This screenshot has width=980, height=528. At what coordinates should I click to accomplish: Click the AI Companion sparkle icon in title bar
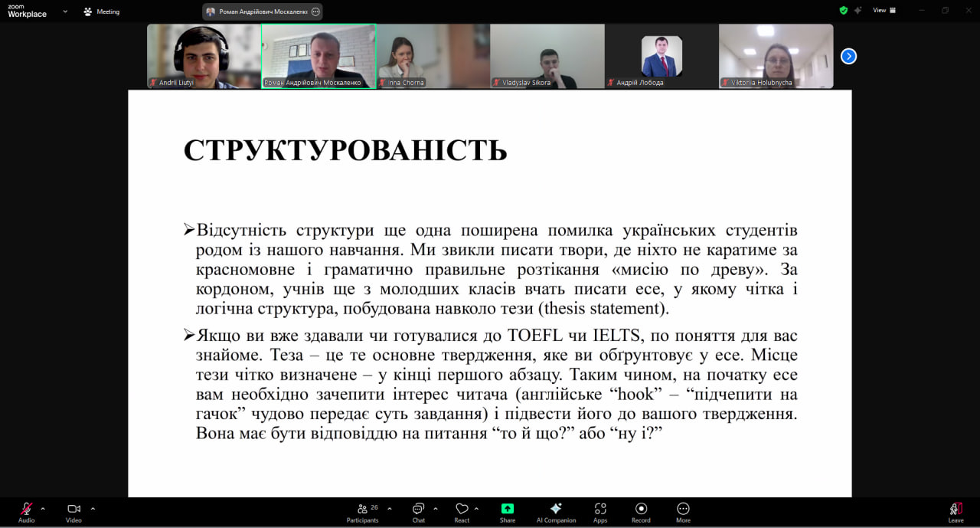click(858, 11)
